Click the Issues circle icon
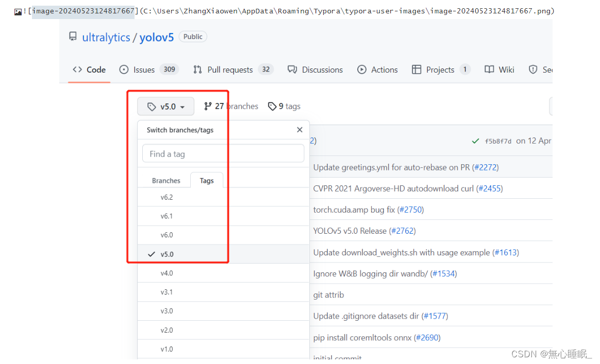The width and height of the screenshot is (600, 364). pos(124,70)
